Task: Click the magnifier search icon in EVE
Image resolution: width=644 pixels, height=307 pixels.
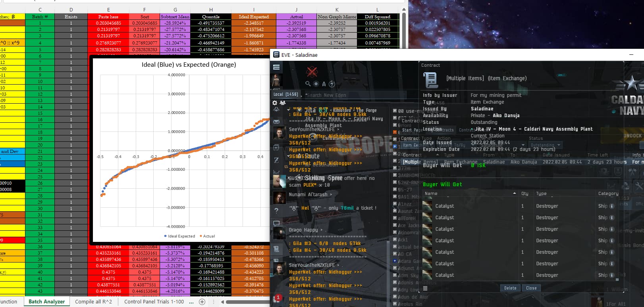Action: point(308,84)
